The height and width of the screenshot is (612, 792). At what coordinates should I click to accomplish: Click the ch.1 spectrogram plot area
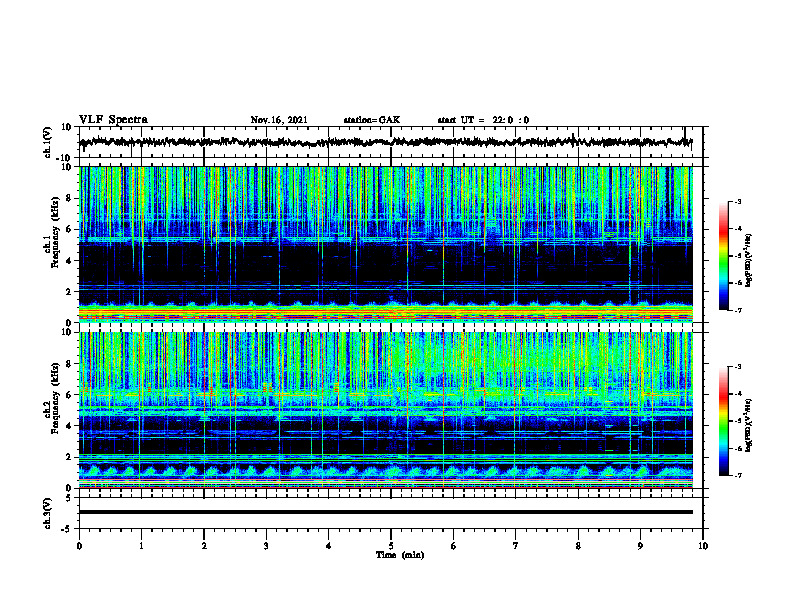click(386, 244)
